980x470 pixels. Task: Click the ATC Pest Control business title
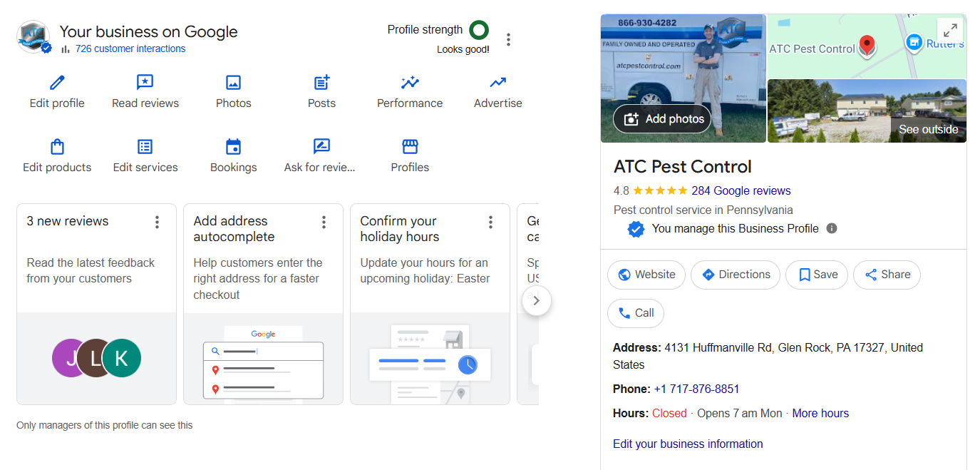(683, 167)
